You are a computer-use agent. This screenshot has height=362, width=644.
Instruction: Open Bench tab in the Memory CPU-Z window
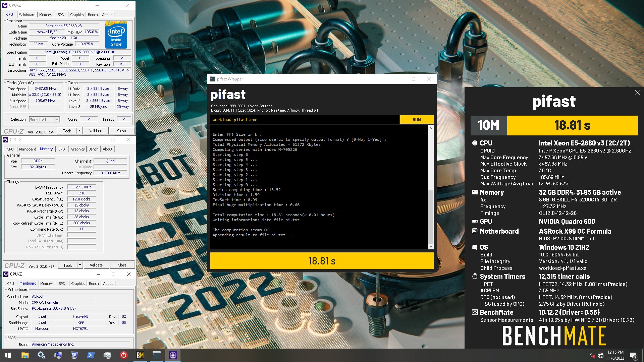coord(94,149)
